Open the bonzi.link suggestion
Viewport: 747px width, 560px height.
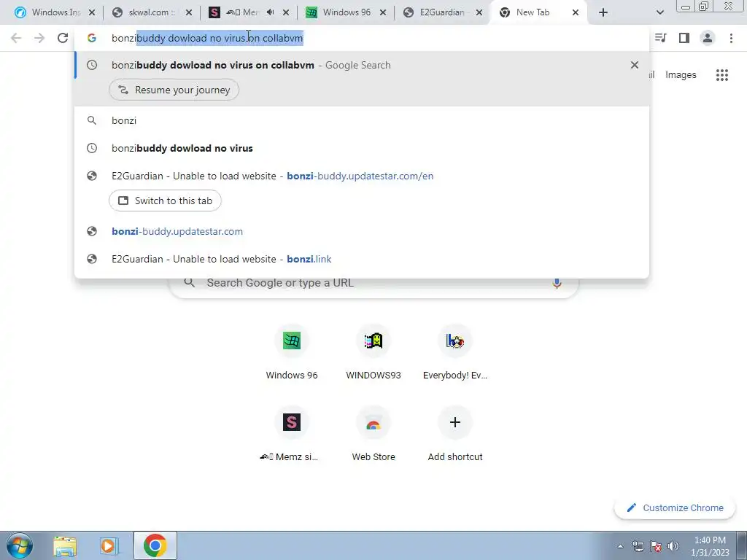pos(362,259)
